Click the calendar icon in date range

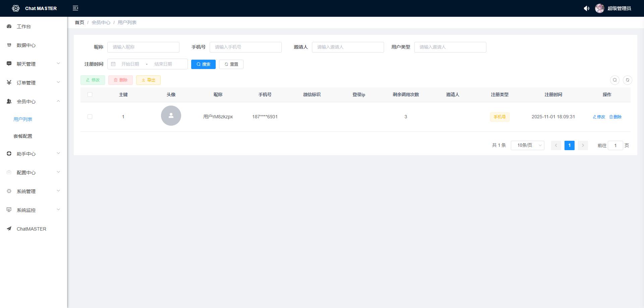coord(113,64)
